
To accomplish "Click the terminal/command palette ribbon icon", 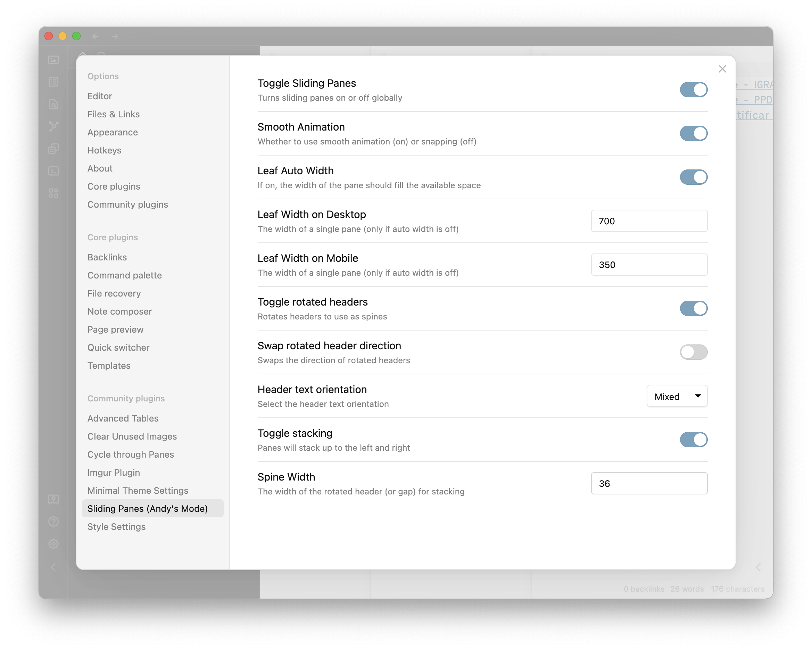I will (53, 171).
